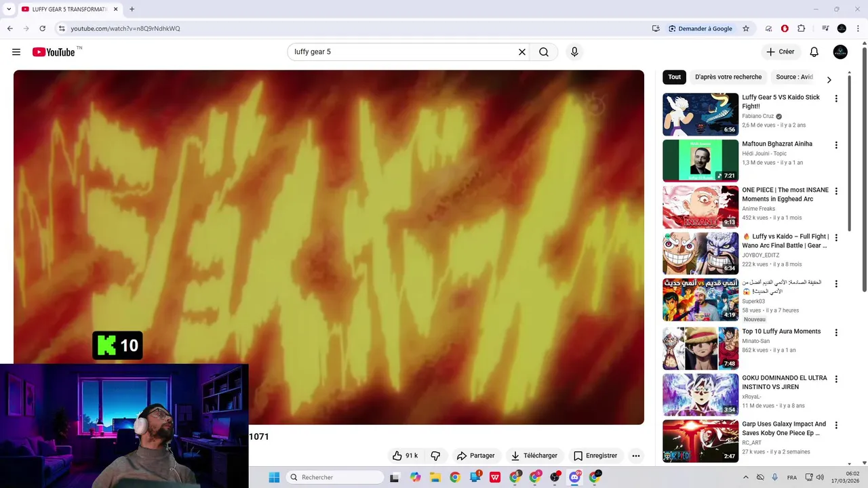This screenshot has height=488, width=868.
Task: Open the Chrome three-dot menu
Action: point(857,28)
